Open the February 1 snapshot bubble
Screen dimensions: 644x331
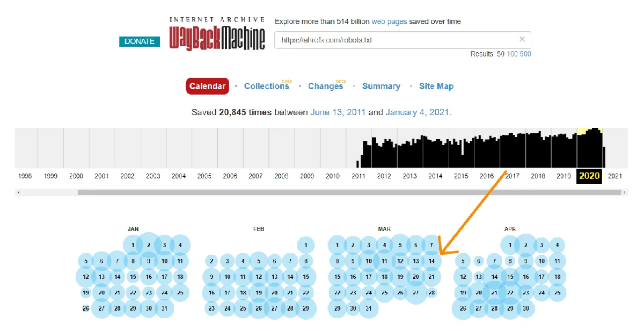click(306, 246)
